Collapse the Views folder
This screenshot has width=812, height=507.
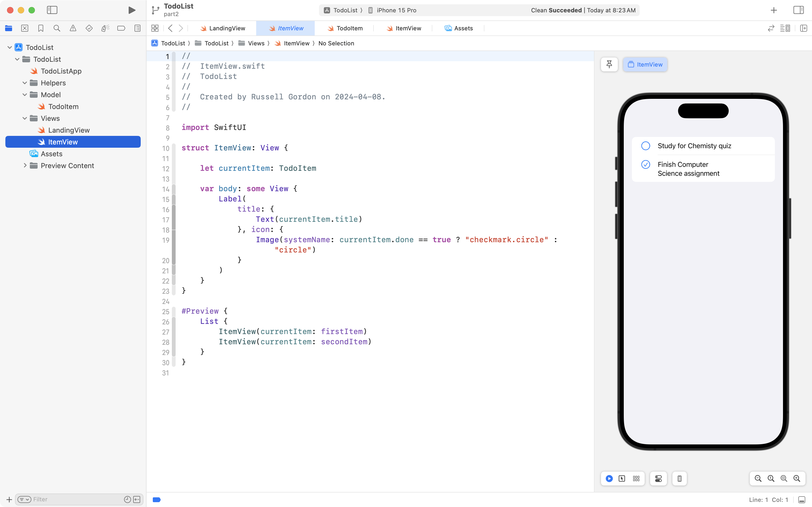coord(25,118)
